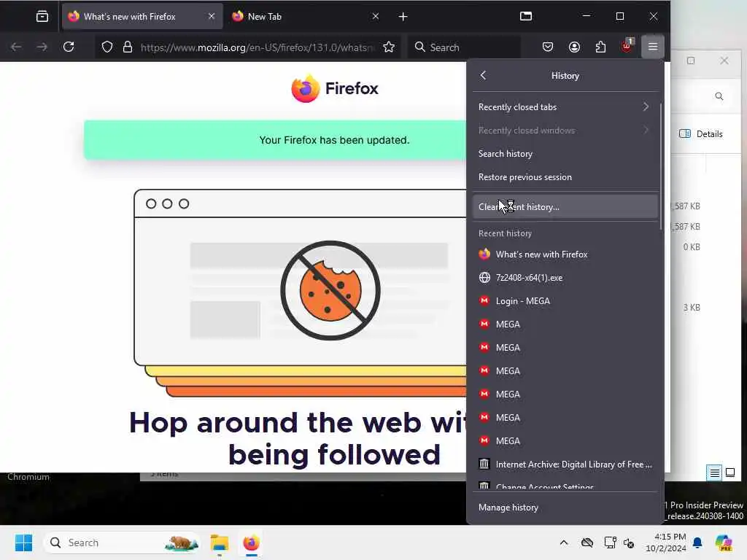Image resolution: width=747 pixels, height=560 pixels.
Task: Open a new tab with plus button
Action: pos(403,17)
